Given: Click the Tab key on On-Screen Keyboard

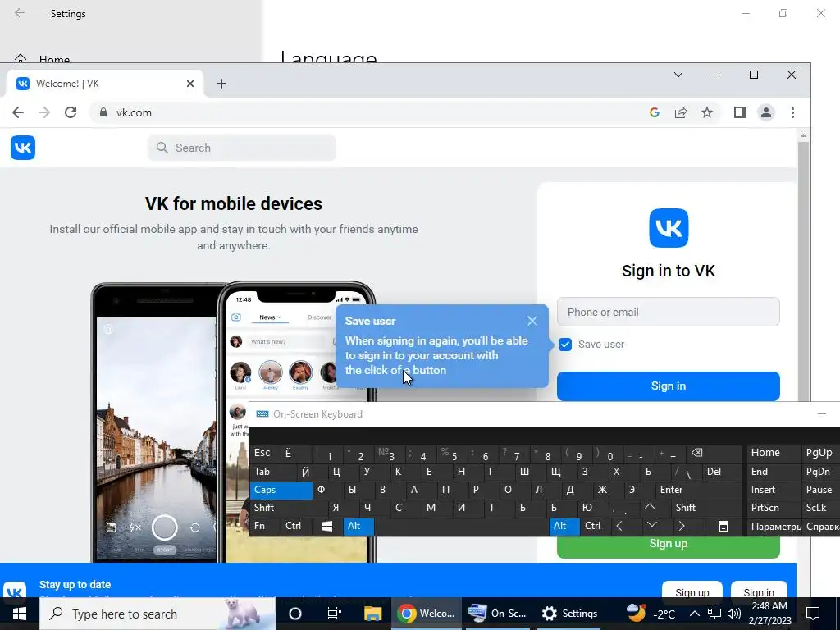Looking at the screenshot, I should coord(272,472).
